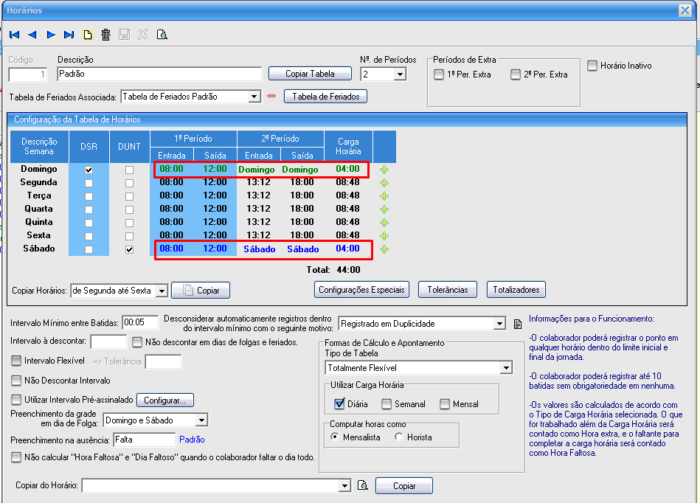Check Não calcular Hora Faltosa checkbox

[x=16, y=457]
